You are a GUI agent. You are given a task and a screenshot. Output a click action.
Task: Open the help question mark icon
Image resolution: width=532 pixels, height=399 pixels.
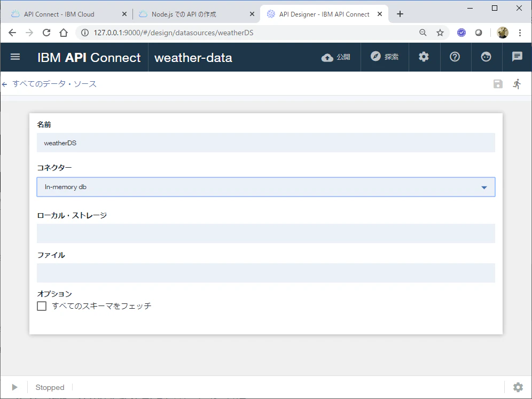point(455,57)
